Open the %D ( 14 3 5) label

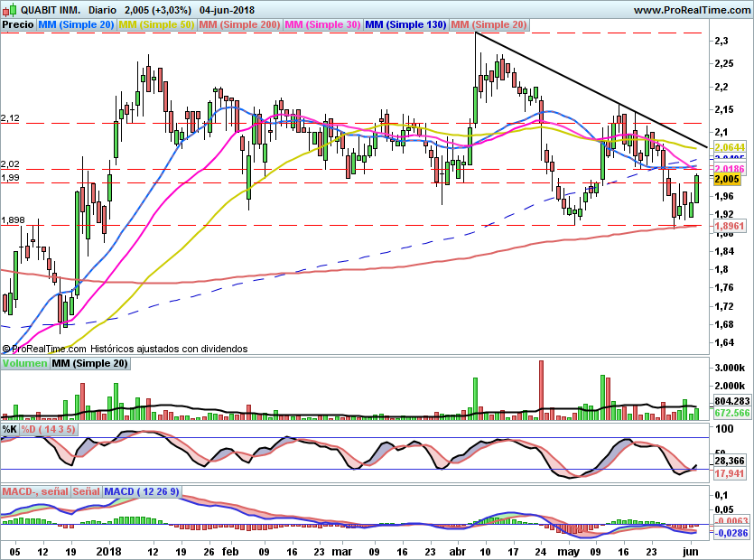[48, 429]
